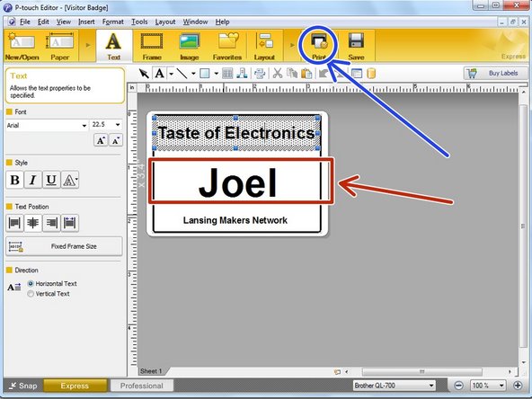Align text right
This screenshot has width=532, height=399.
[x=51, y=223]
